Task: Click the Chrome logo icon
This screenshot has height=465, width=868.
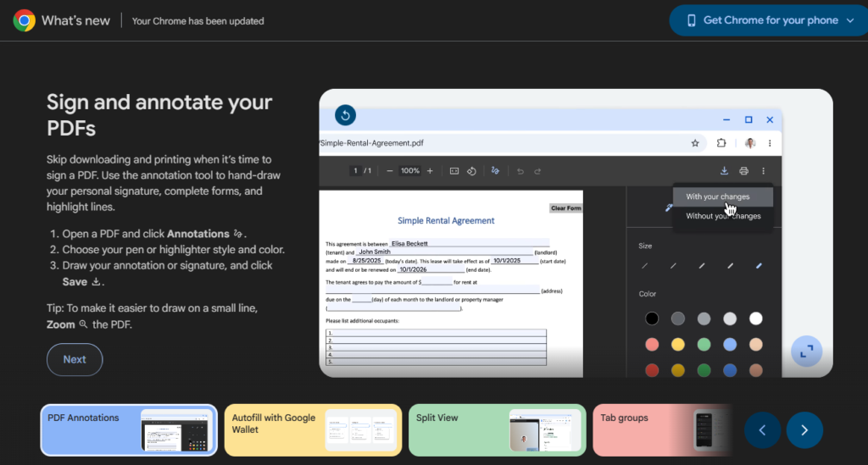Action: (x=24, y=20)
